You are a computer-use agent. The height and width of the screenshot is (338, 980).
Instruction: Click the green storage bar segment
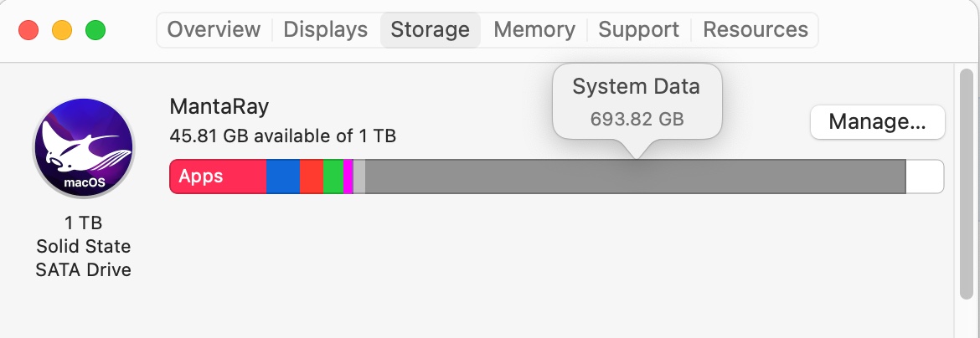[x=333, y=177]
